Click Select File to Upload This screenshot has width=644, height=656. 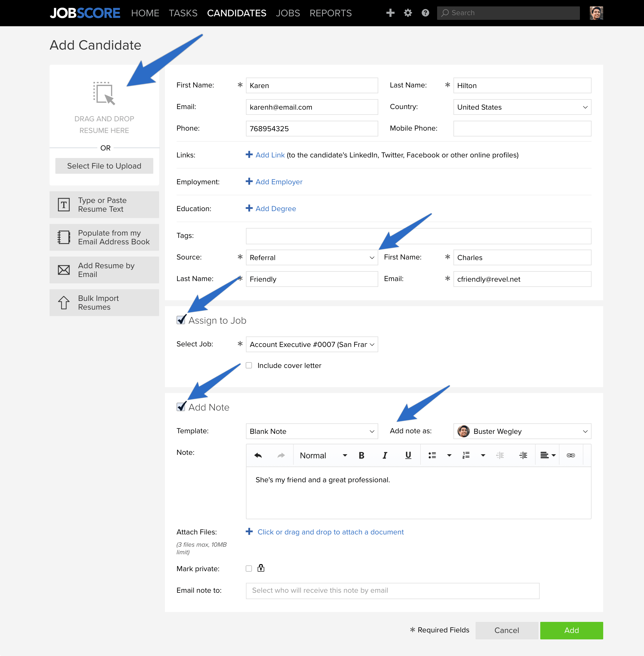point(104,166)
